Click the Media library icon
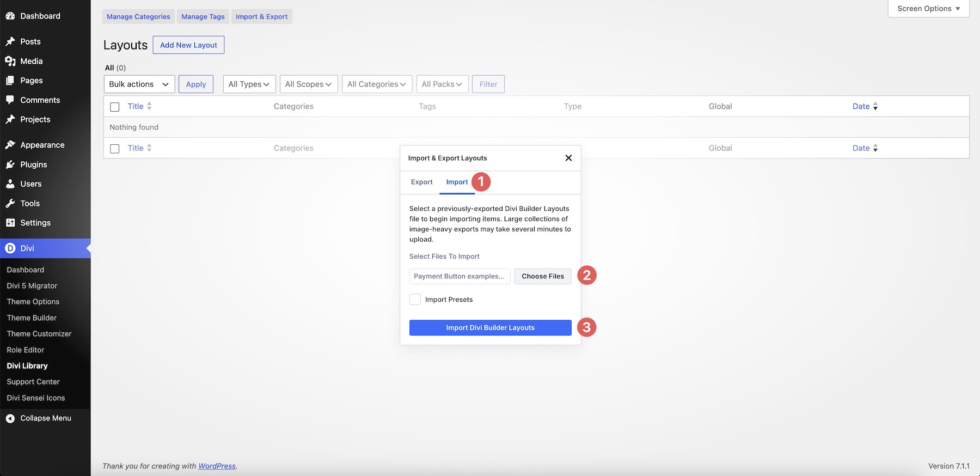Image resolution: width=980 pixels, height=476 pixels. (10, 61)
